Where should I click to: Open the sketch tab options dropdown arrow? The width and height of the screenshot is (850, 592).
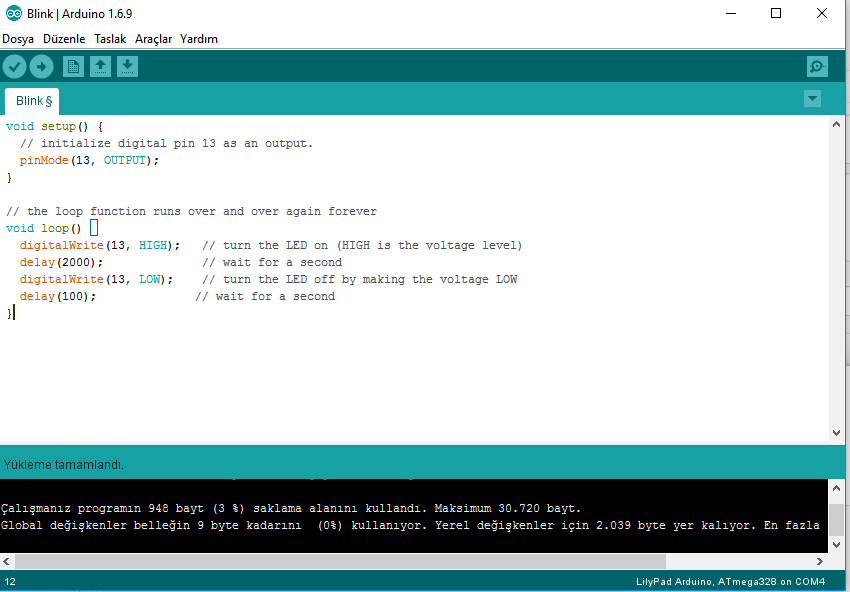coord(812,99)
